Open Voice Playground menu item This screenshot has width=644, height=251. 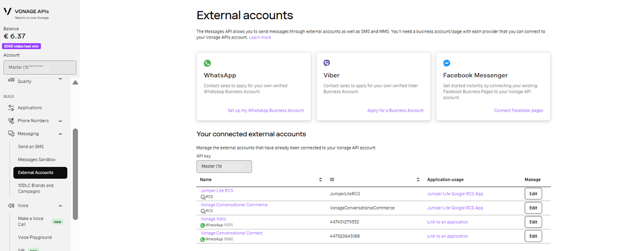[35, 237]
